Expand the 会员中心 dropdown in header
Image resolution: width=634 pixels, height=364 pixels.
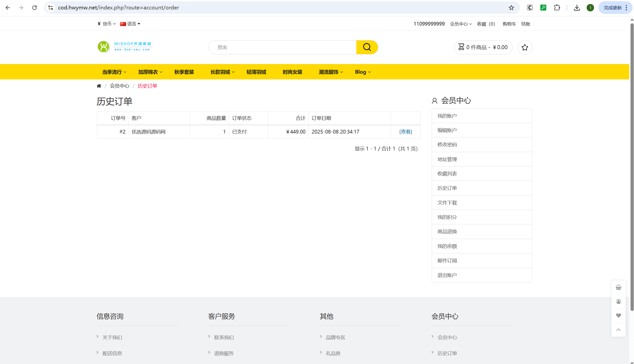(461, 24)
